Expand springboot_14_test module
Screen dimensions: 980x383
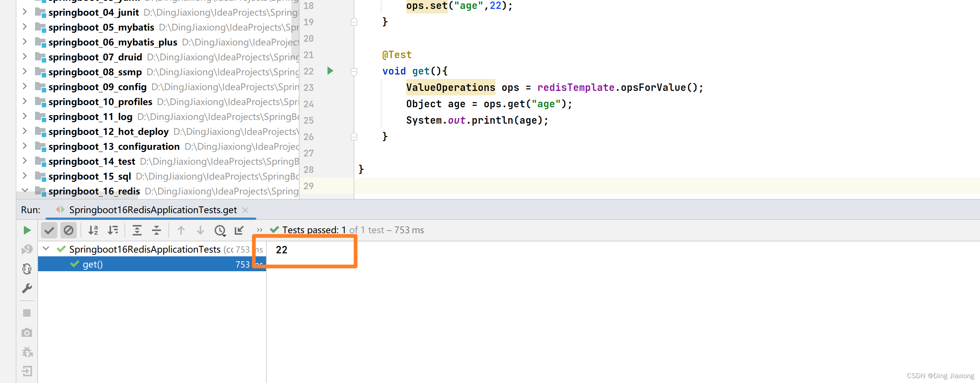pyautogui.click(x=25, y=161)
